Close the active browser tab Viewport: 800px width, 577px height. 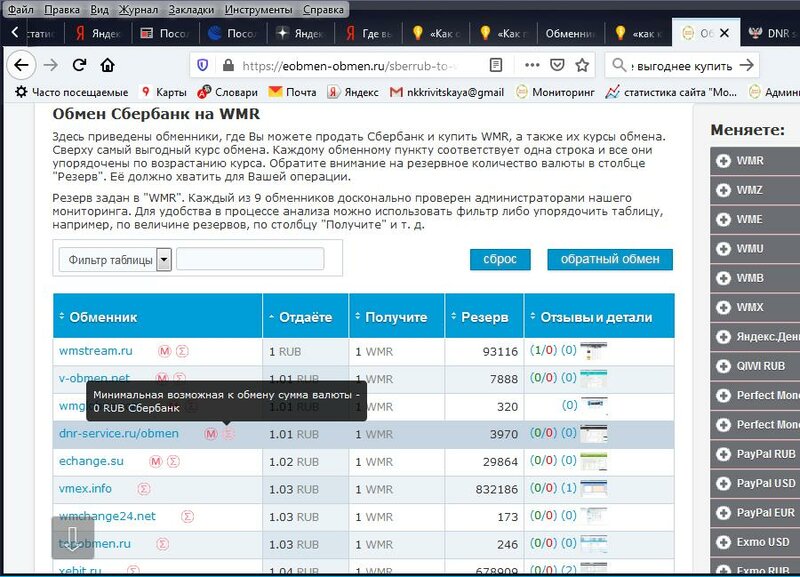pos(724,33)
